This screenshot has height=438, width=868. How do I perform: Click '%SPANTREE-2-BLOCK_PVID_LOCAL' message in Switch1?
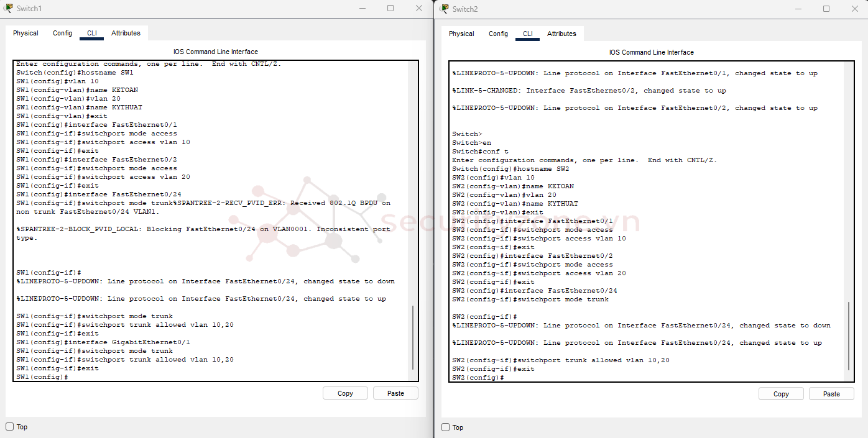tap(203, 234)
